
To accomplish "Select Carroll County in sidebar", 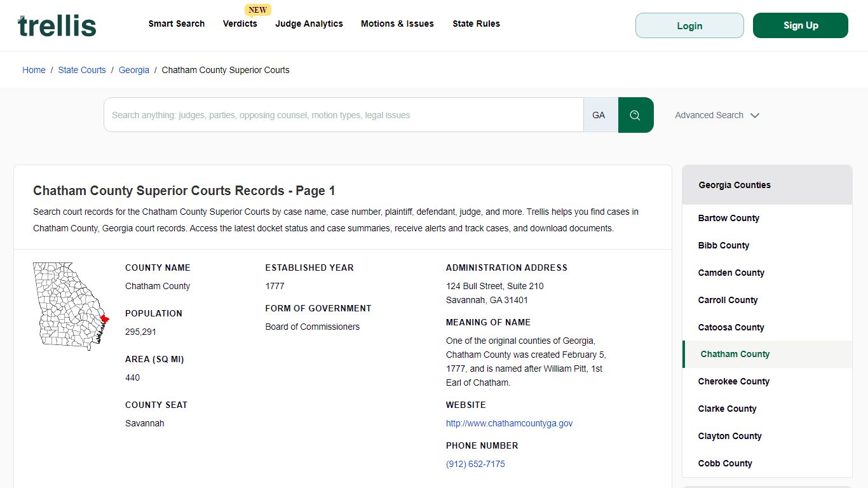I will tap(767, 300).
